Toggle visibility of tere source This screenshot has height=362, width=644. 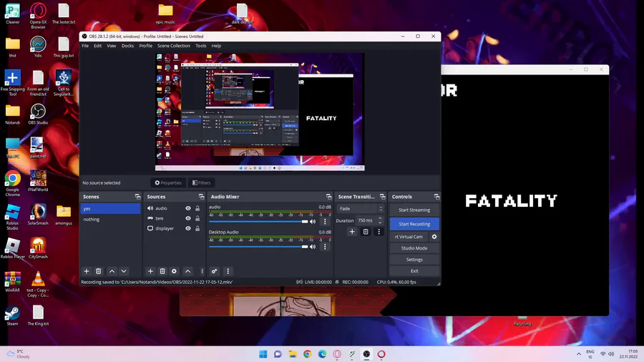pyautogui.click(x=188, y=218)
